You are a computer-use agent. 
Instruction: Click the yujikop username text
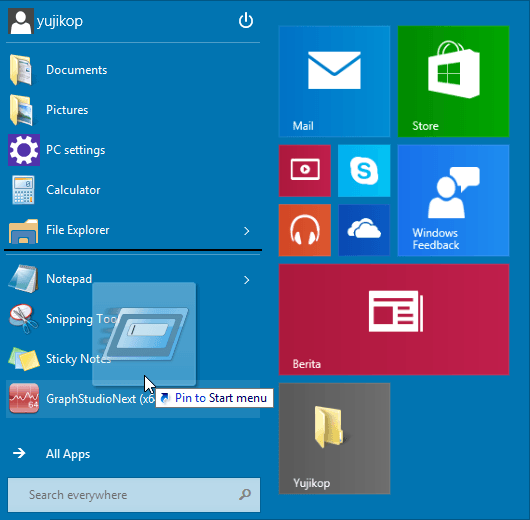pyautogui.click(x=60, y=21)
